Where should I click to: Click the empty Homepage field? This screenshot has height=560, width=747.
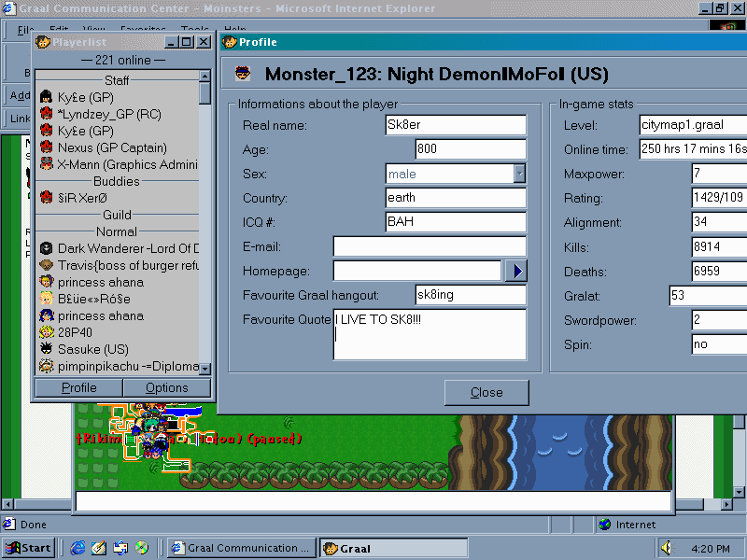[x=417, y=271]
